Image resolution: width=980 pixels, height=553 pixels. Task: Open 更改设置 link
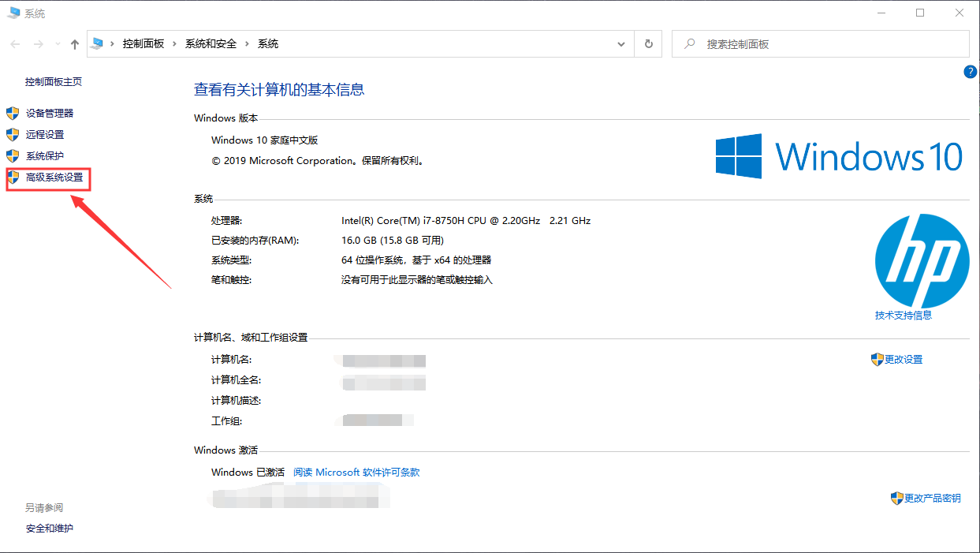[x=904, y=360]
